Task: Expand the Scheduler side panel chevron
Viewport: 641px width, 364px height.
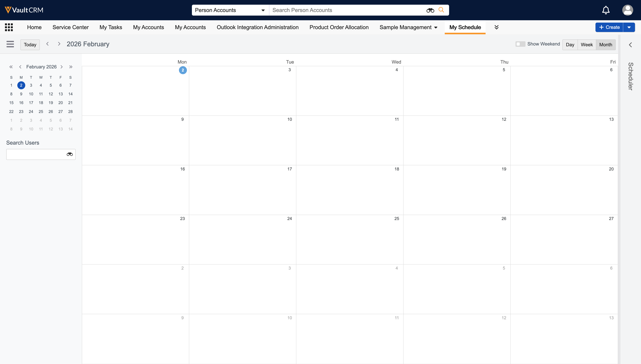Action: pos(630,45)
